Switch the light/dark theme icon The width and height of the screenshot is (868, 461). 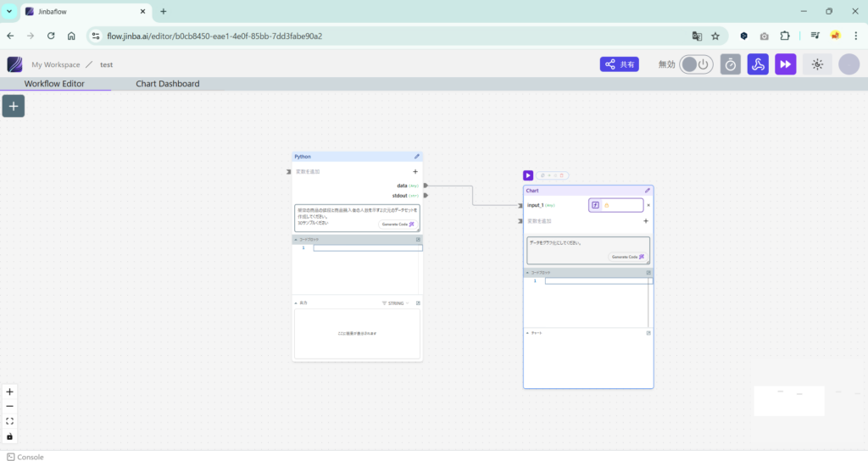point(817,64)
